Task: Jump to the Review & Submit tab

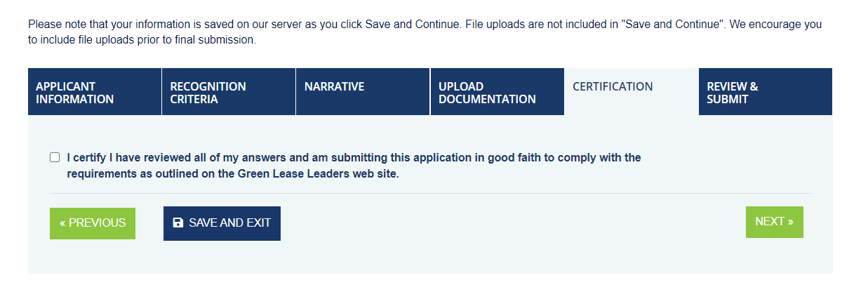Action: [766, 92]
